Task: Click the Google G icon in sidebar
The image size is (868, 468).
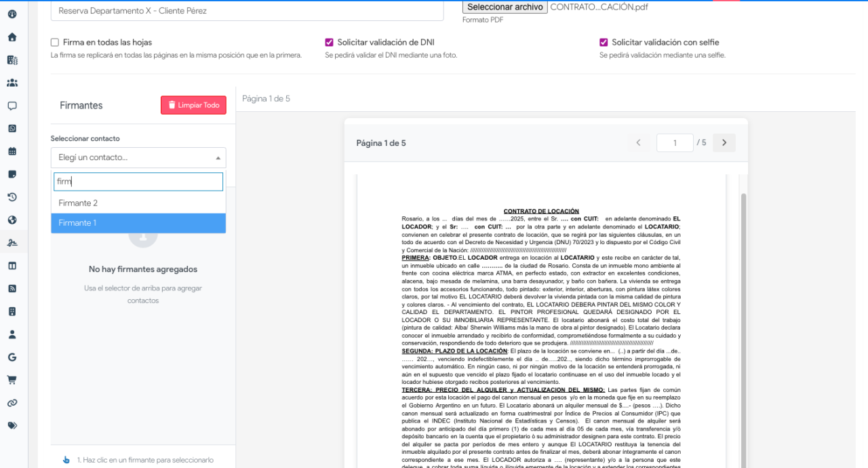Action: [12, 357]
